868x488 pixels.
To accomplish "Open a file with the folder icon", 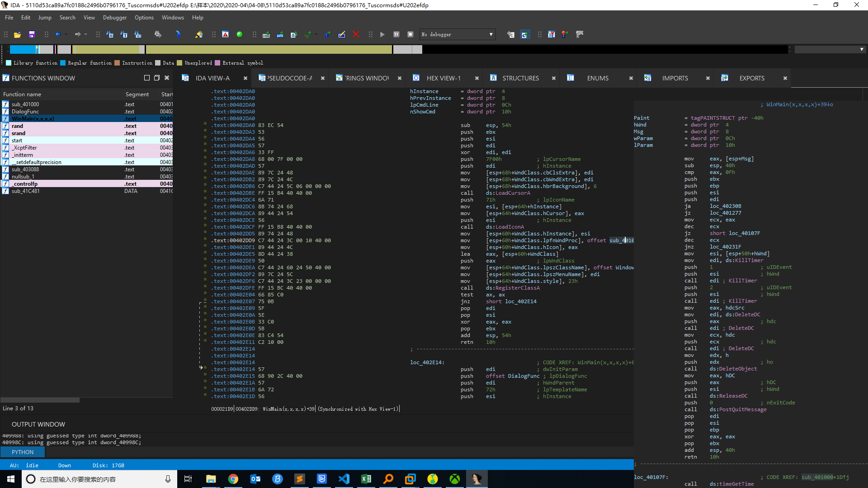I will pos(18,34).
